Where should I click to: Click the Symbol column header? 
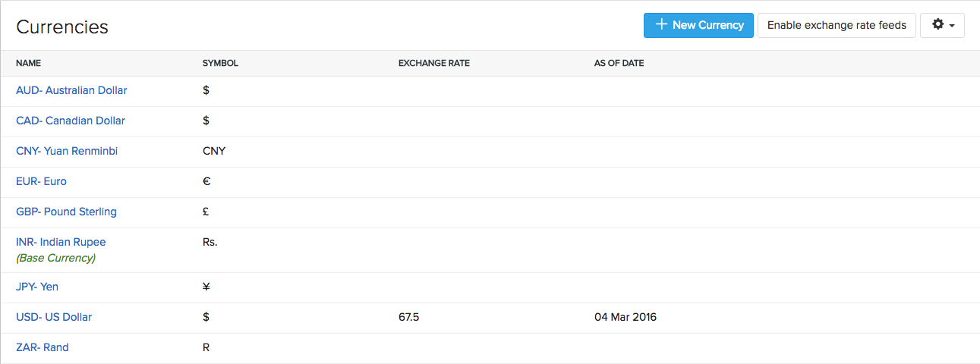coord(220,63)
